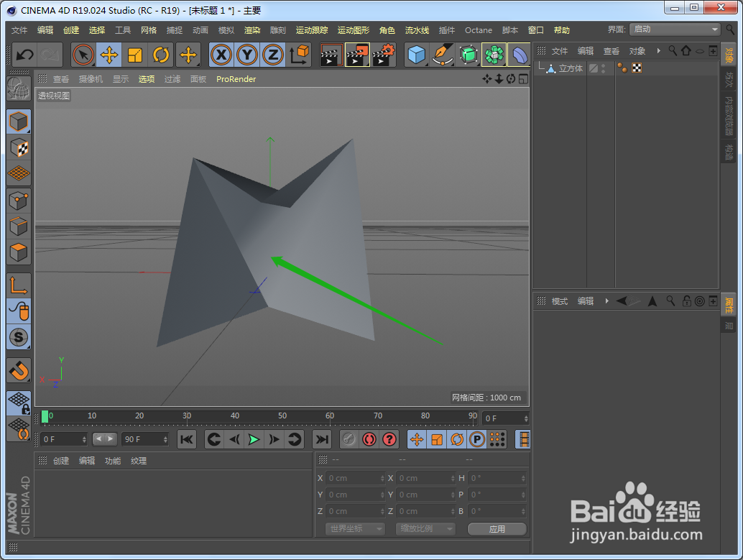Click the search icon beside 界面
This screenshot has width=743, height=560.
click(730, 29)
